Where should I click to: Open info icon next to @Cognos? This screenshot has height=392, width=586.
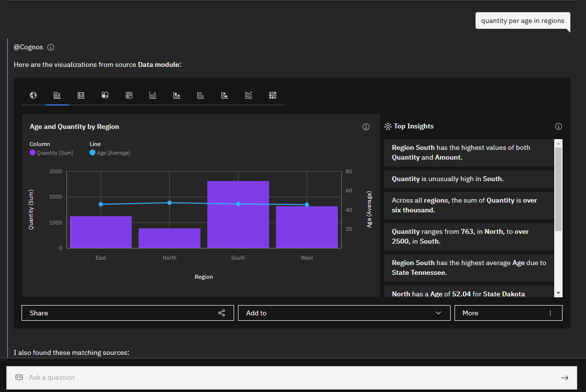pos(51,47)
